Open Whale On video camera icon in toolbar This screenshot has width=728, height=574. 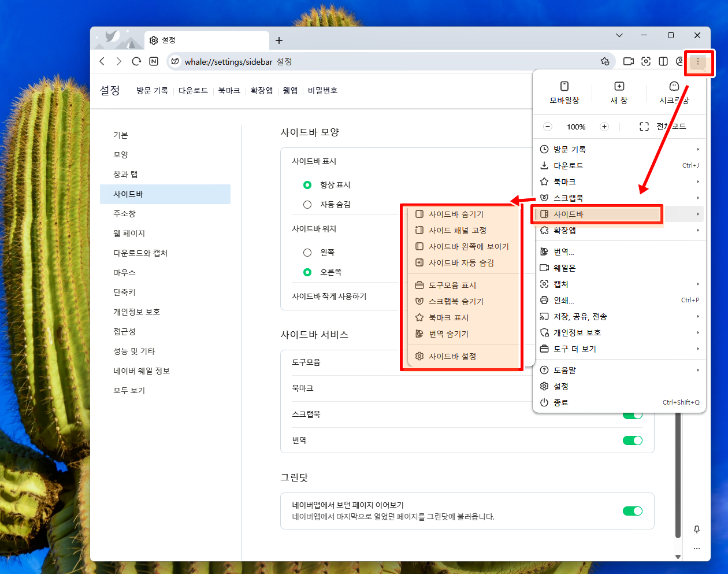point(629,61)
